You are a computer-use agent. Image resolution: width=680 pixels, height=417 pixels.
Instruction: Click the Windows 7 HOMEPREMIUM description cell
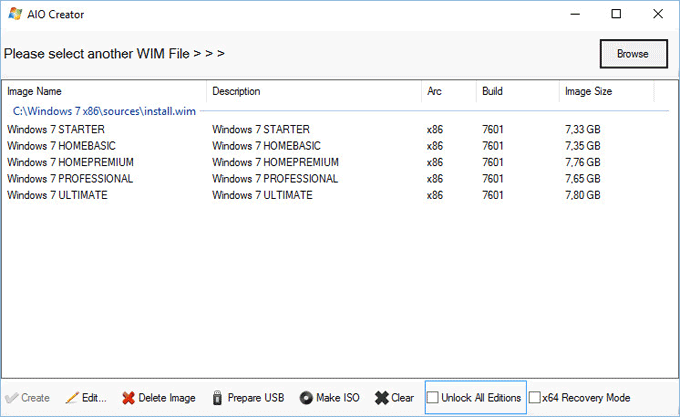pos(275,162)
